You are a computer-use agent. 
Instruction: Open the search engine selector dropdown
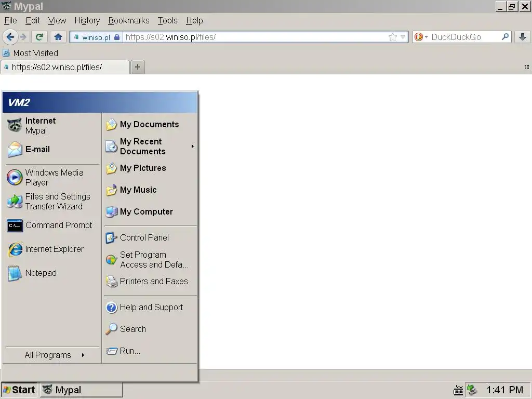pyautogui.click(x=421, y=37)
